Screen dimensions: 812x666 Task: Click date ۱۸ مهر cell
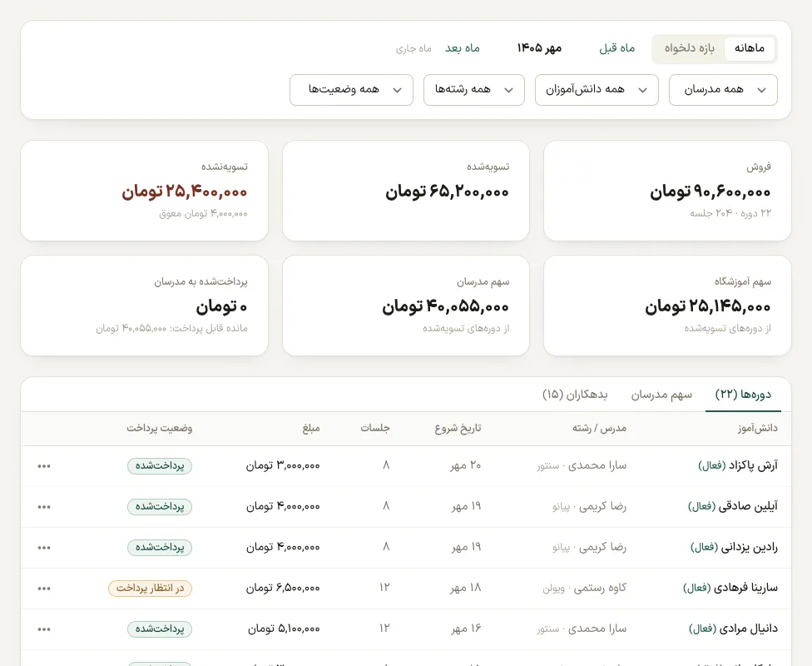click(466, 589)
